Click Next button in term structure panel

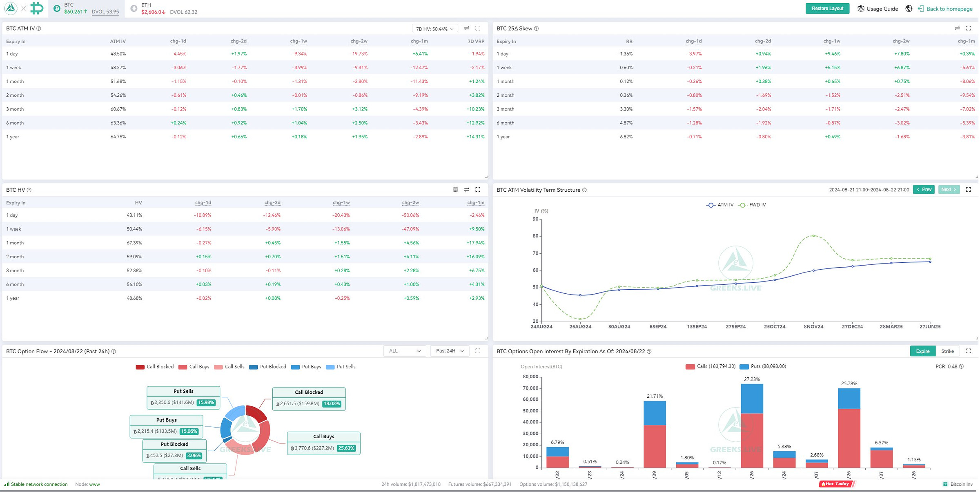click(x=949, y=190)
